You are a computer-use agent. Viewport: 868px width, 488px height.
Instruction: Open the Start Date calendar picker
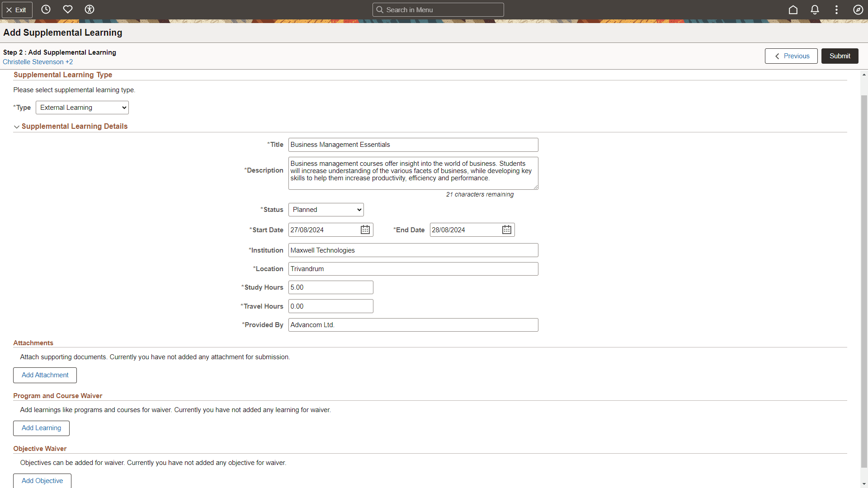point(365,230)
